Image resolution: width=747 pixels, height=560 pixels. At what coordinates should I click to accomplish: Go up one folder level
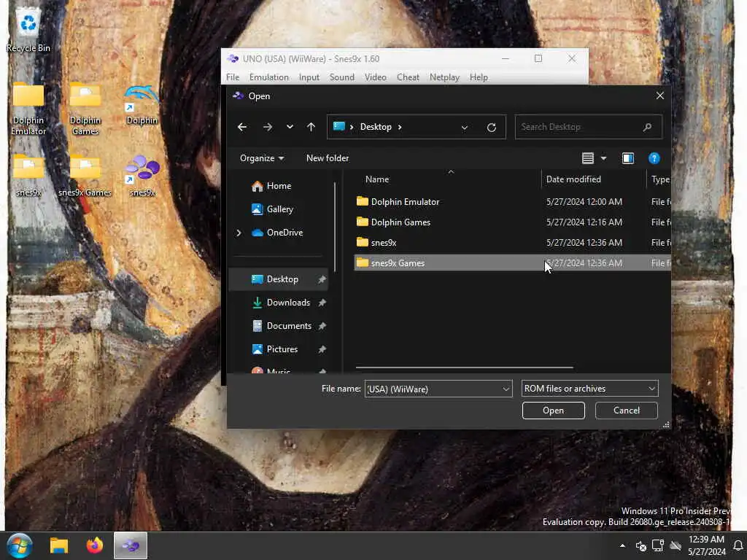(311, 127)
